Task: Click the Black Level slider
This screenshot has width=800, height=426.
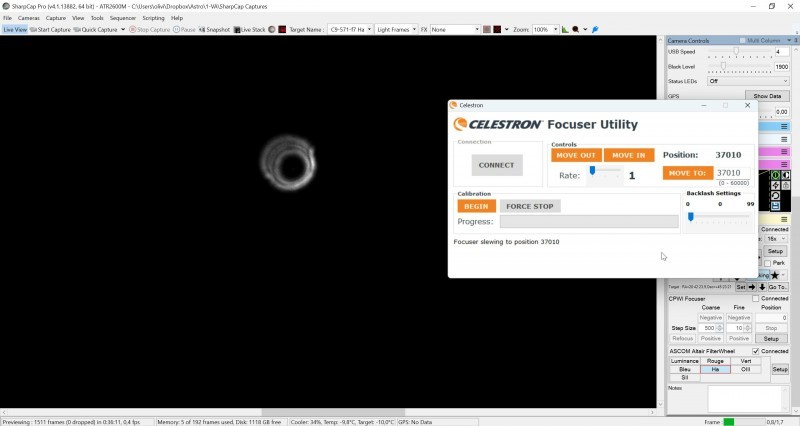Action: click(739, 66)
